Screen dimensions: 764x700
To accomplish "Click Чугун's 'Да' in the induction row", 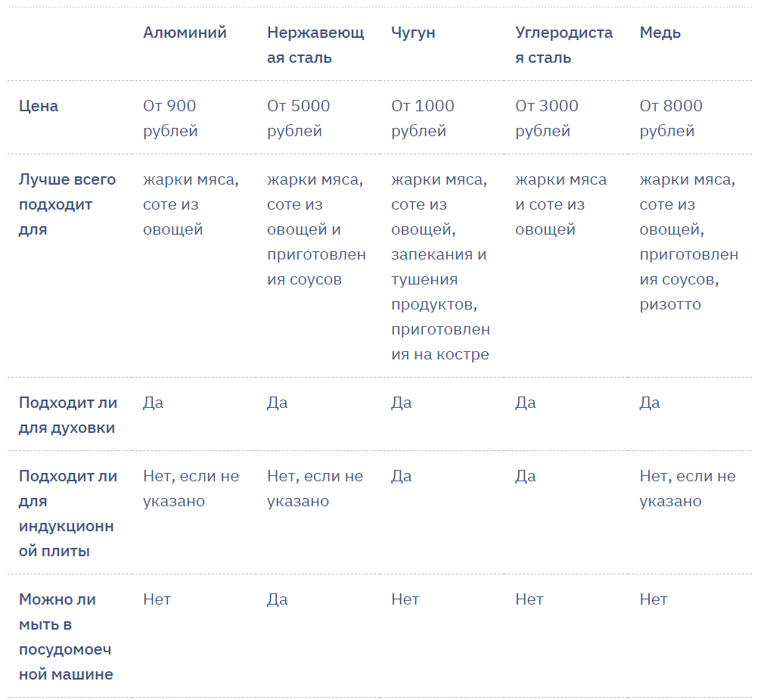I will [x=401, y=476].
